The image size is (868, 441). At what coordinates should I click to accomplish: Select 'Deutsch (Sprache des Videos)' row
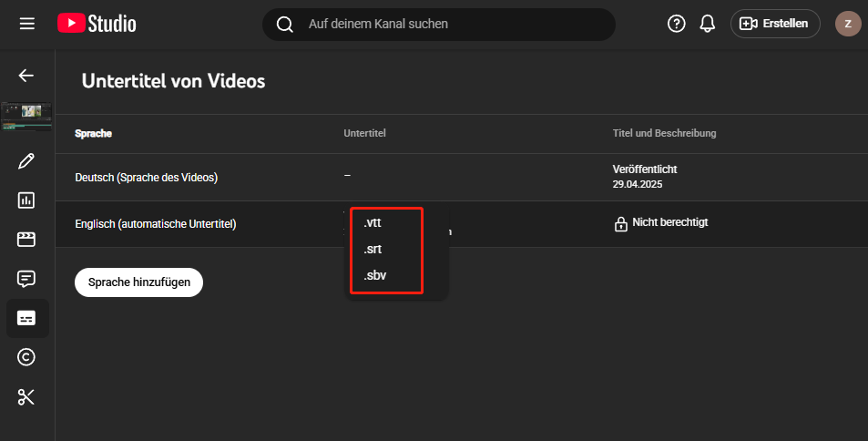coord(462,178)
